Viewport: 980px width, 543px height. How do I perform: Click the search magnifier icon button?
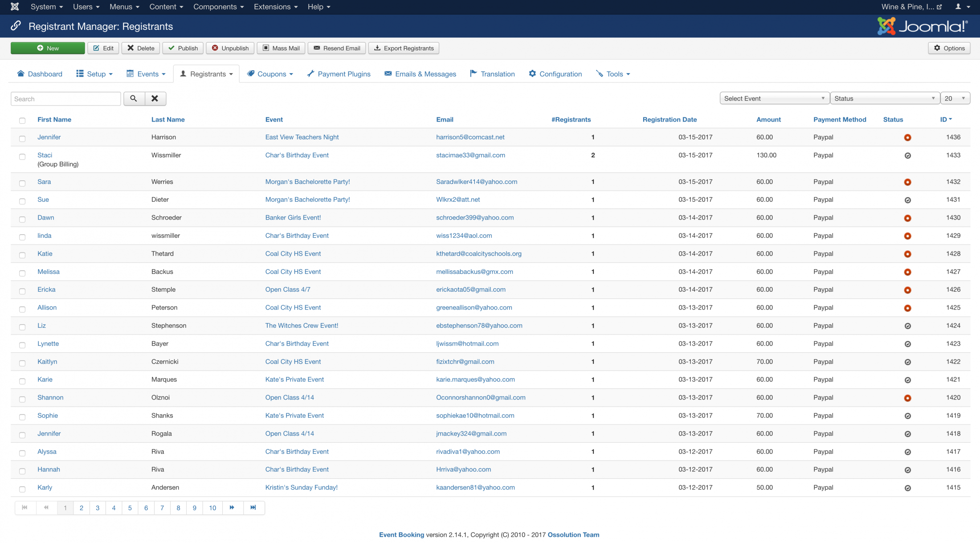click(134, 98)
